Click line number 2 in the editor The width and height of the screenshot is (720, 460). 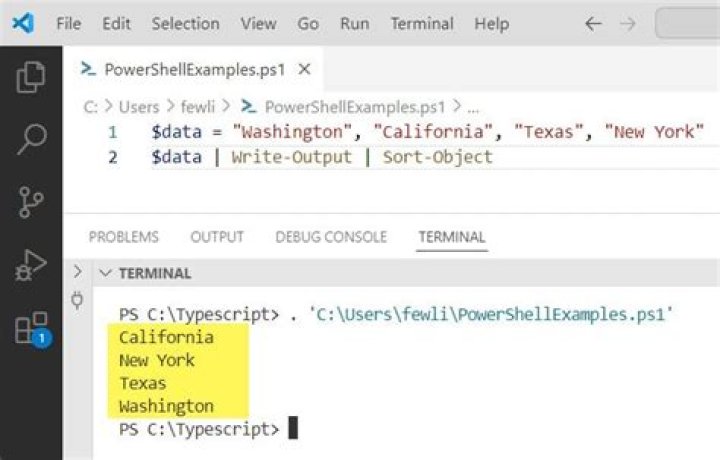112,157
